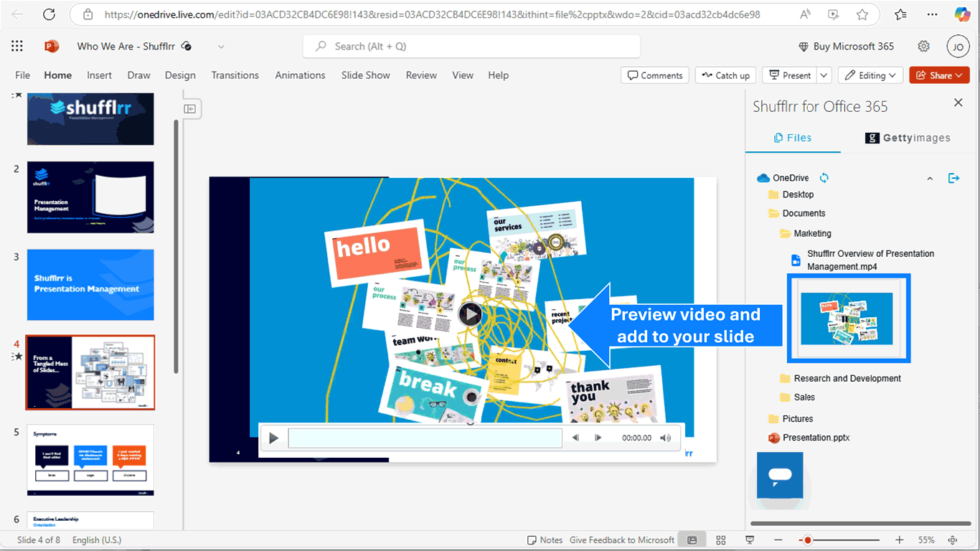Viewport: 980px width, 551px height.
Task: Mute the video volume speaker icon
Action: click(666, 438)
